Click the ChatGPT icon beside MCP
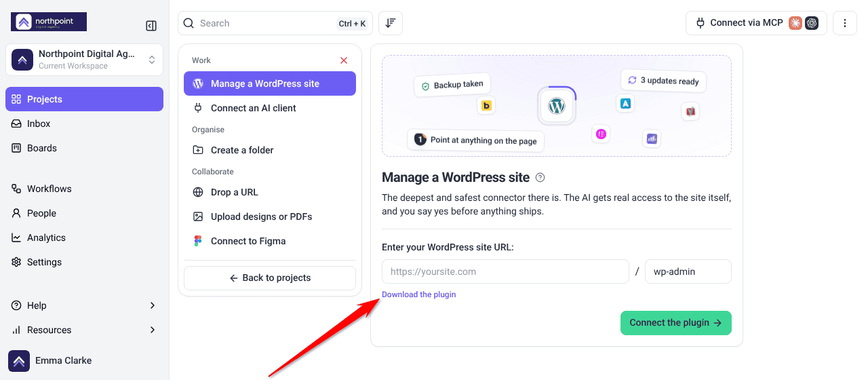Screen dimensions: 868x380 [x=812, y=23]
